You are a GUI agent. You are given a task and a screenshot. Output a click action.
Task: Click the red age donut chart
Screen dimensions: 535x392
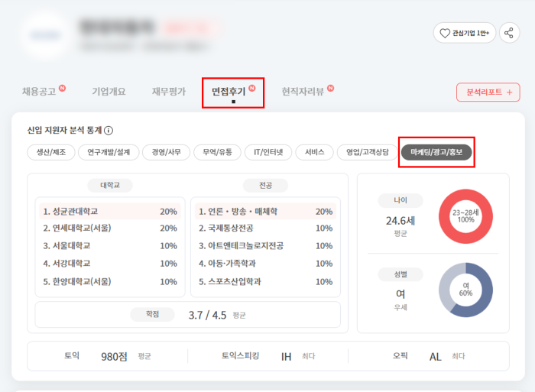(465, 215)
